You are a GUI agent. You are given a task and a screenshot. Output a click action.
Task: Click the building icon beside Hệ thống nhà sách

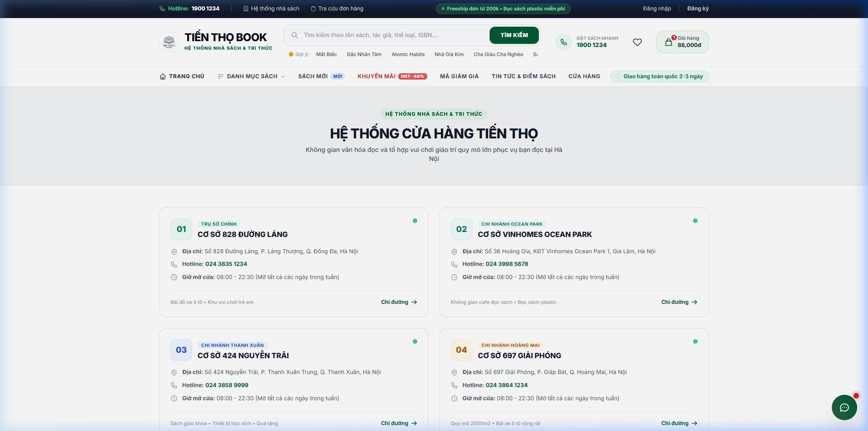(x=246, y=9)
